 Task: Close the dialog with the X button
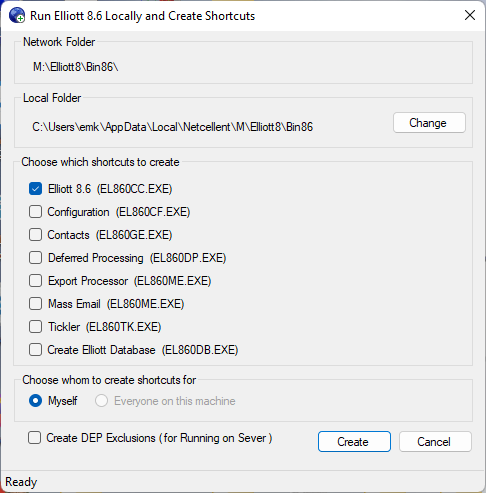coord(470,15)
